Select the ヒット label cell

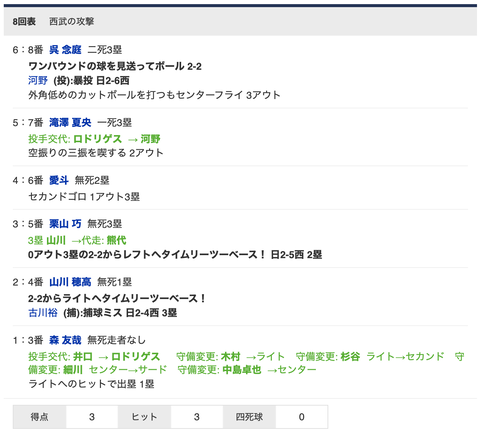pos(144,417)
